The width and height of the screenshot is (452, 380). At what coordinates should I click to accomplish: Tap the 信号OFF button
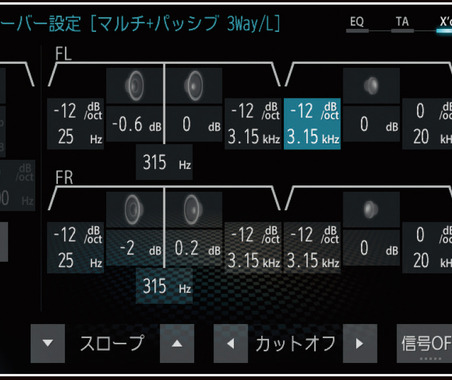pyautogui.click(x=424, y=343)
